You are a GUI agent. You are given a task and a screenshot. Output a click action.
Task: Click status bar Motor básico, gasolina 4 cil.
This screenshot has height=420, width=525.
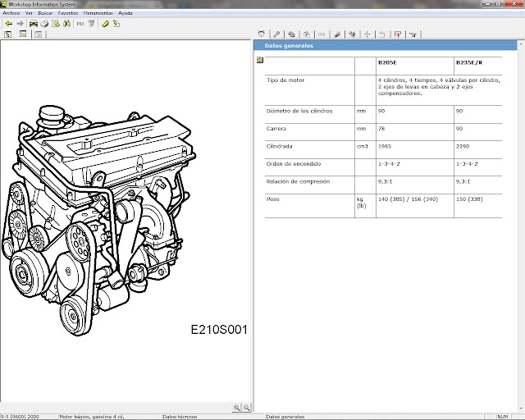pos(91,417)
